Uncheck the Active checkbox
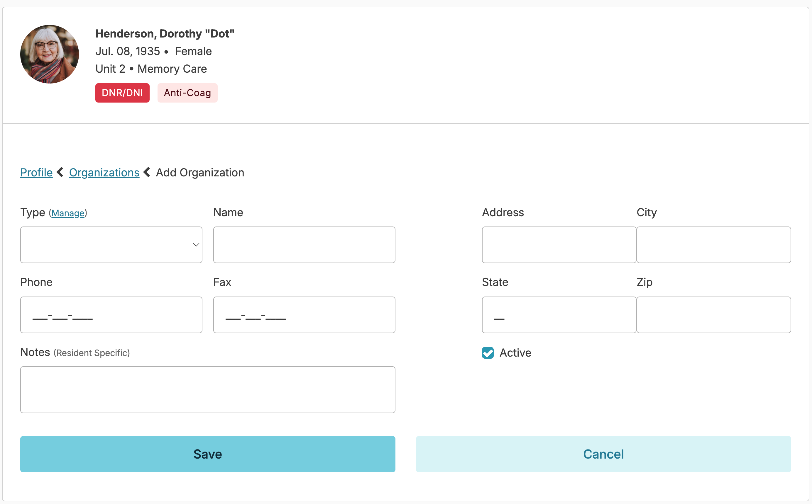Image resolution: width=812 pixels, height=504 pixels. [x=487, y=353]
